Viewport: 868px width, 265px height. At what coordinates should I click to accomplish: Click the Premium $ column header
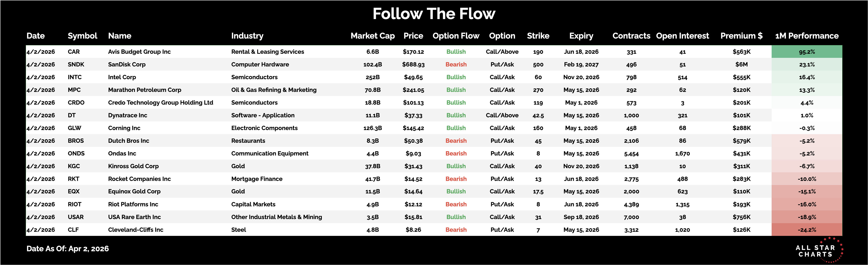pos(741,36)
